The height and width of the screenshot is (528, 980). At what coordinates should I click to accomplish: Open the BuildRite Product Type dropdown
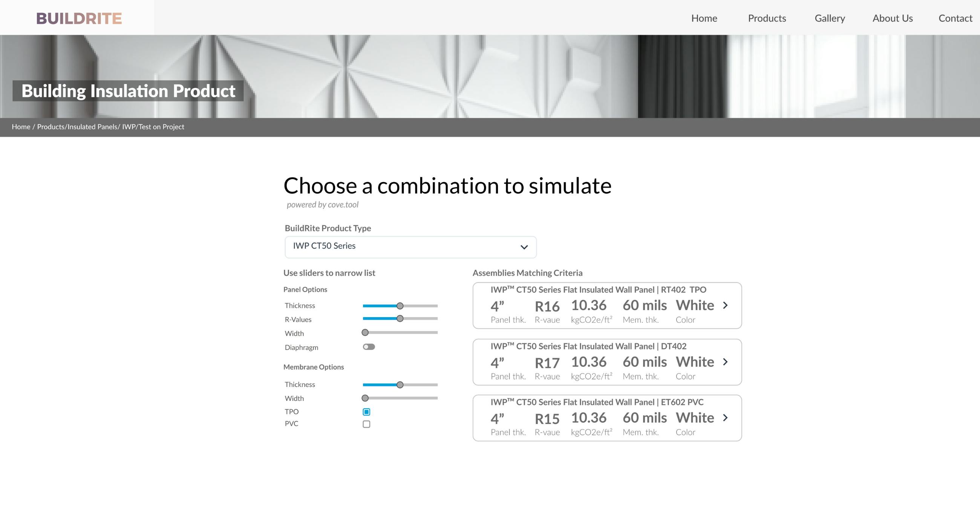(x=410, y=247)
